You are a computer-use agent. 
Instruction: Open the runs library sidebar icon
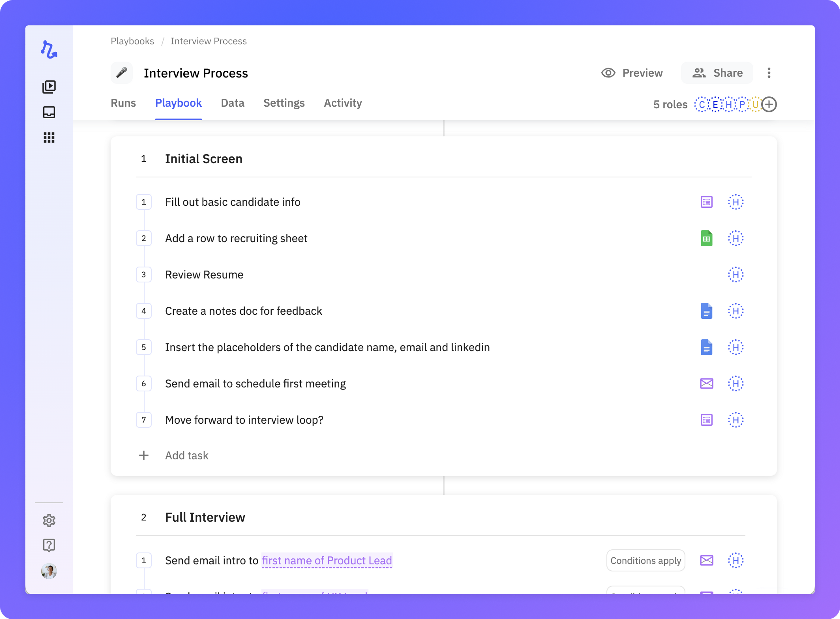pos(49,87)
